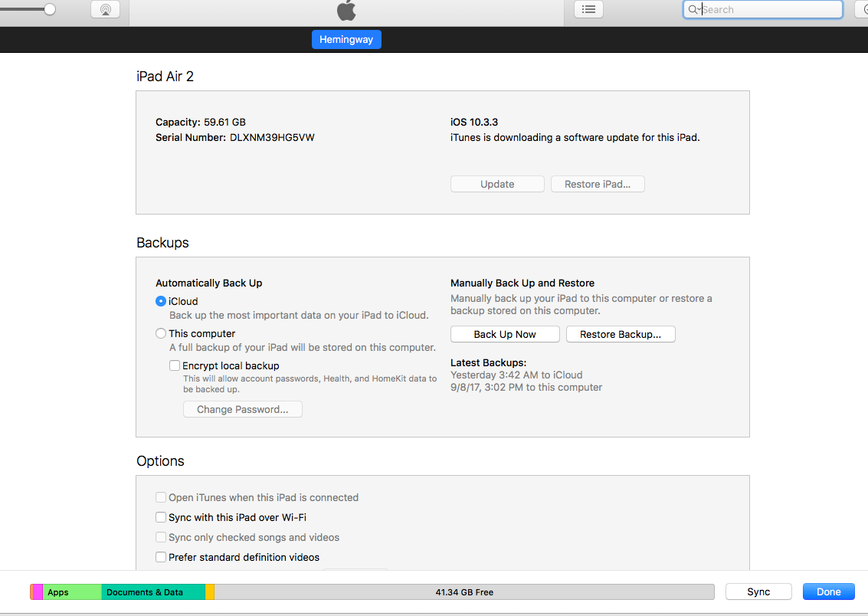Click the Done button

pyautogui.click(x=829, y=591)
